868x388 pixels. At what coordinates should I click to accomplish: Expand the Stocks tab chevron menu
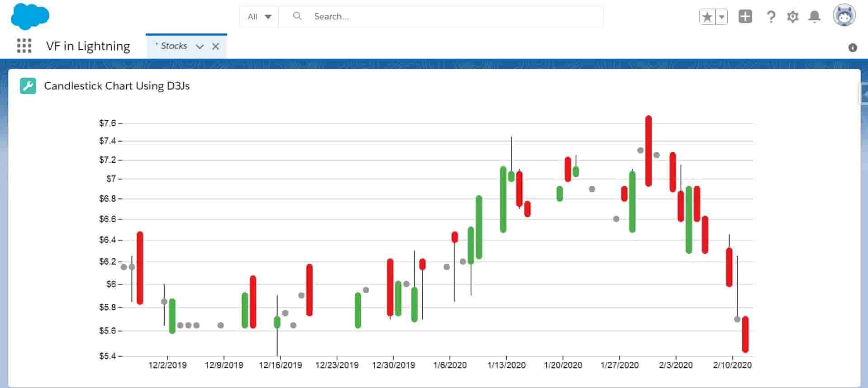(x=200, y=47)
